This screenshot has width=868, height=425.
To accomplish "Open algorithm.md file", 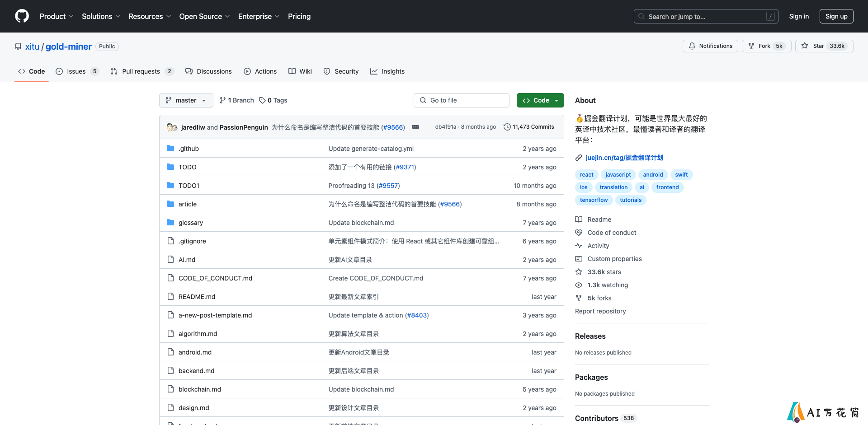I will coord(198,334).
